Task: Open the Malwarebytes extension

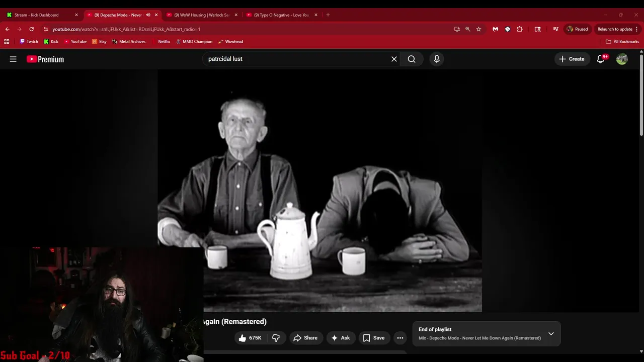Action: (x=495, y=29)
